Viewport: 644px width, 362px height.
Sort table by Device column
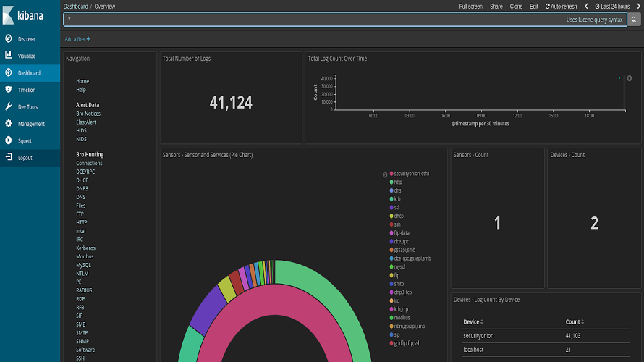pos(473,321)
